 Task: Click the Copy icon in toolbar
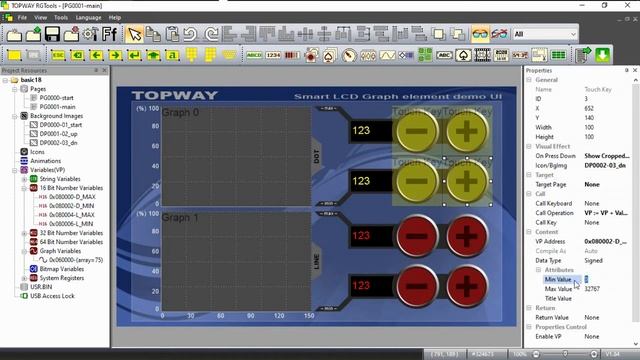(153, 34)
